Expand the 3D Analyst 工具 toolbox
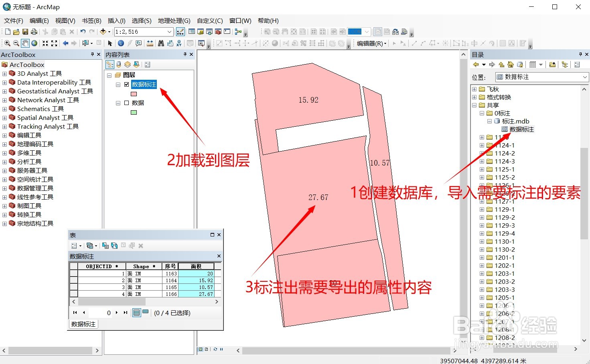The image size is (590, 364). pos(4,73)
